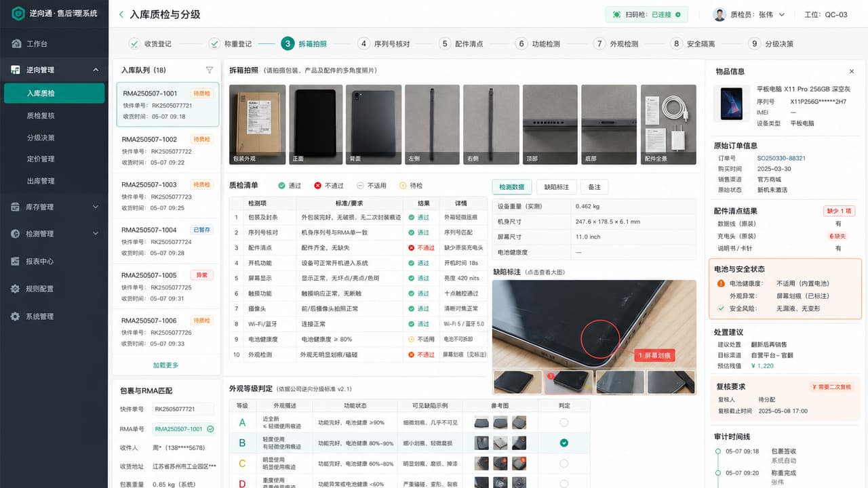Click the 系统管理 settings icon

16,317
